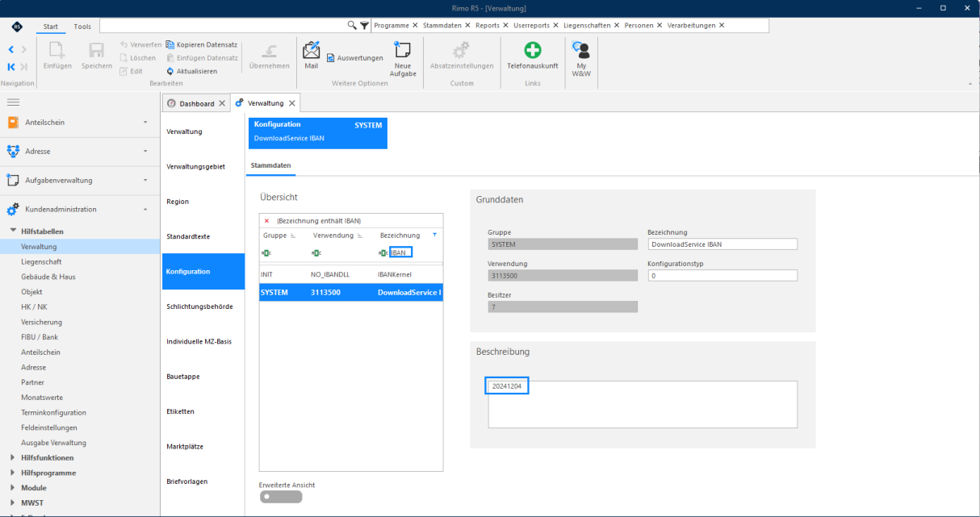This screenshot has width=980, height=517.
Task: Click Aktualisieren refresh in ribbon
Action: tap(191, 71)
